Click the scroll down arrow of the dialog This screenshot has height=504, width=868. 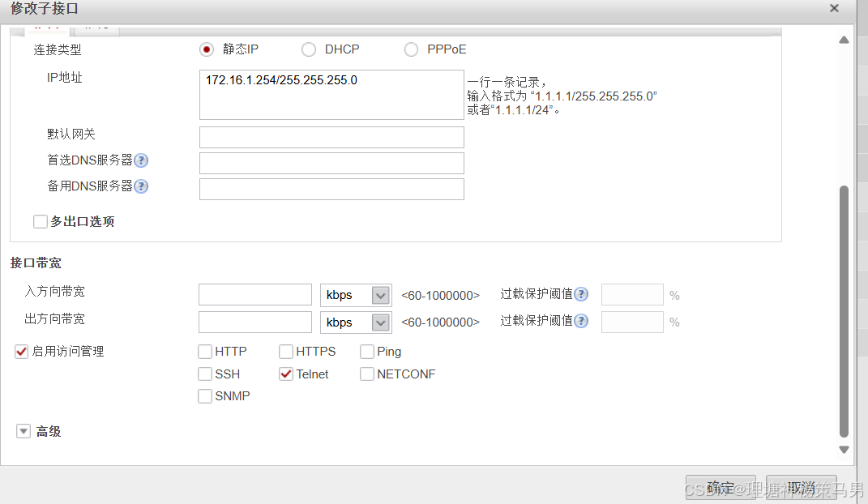tap(844, 450)
